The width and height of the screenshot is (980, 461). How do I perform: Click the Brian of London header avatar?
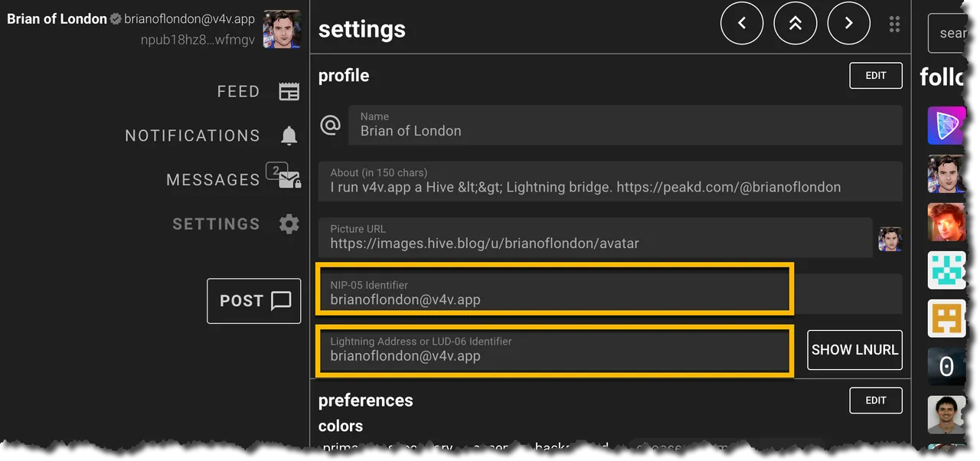[282, 30]
